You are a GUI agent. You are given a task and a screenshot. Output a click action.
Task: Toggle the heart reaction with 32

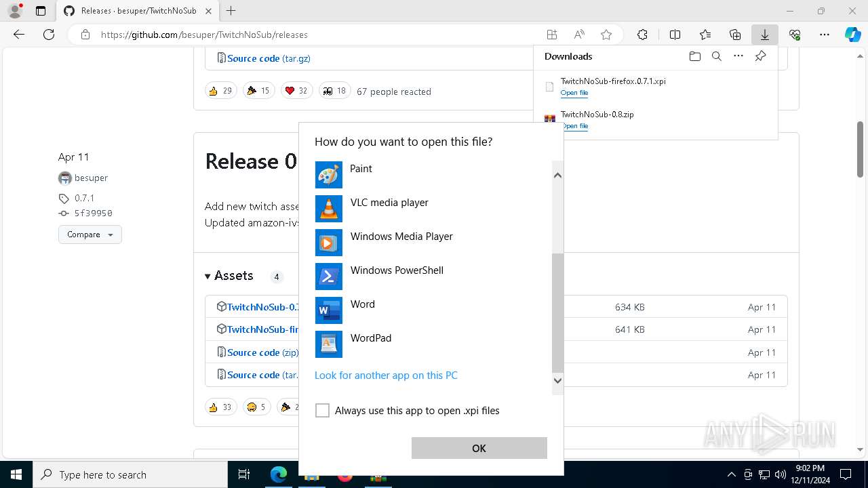pyautogui.click(x=296, y=91)
